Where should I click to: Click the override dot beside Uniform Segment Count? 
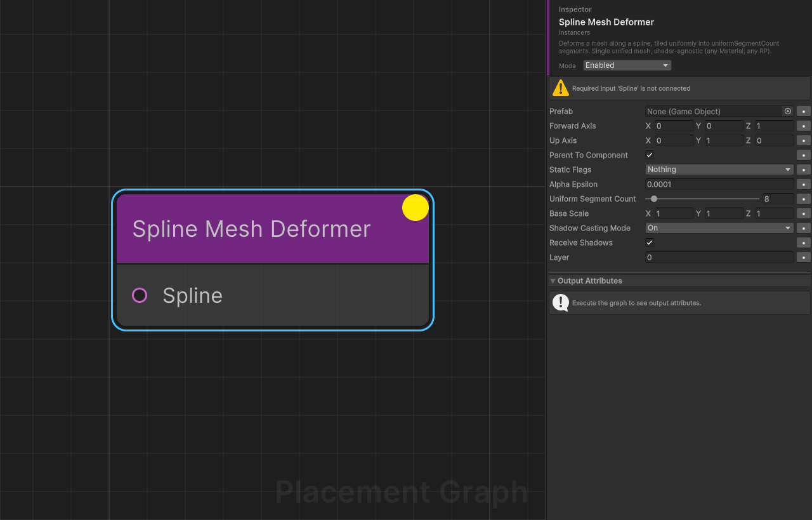804,199
